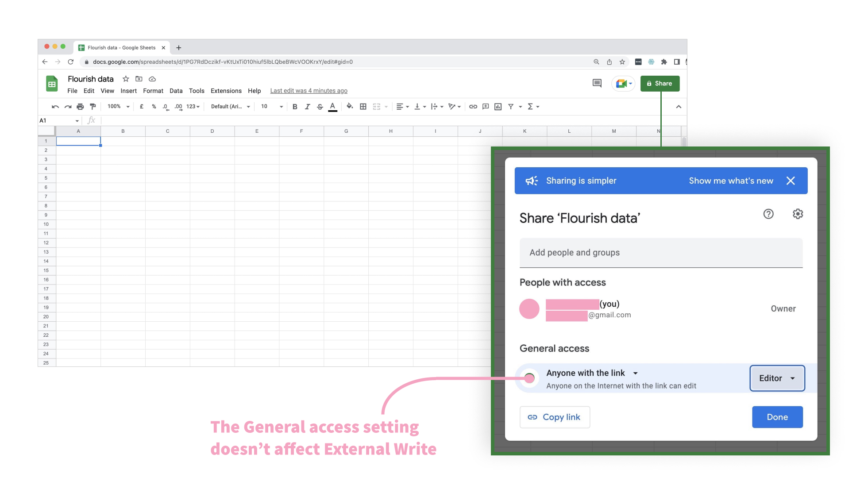The height and width of the screenshot is (497, 868).
Task: Hide the menus with the collapse arrow
Action: (679, 107)
